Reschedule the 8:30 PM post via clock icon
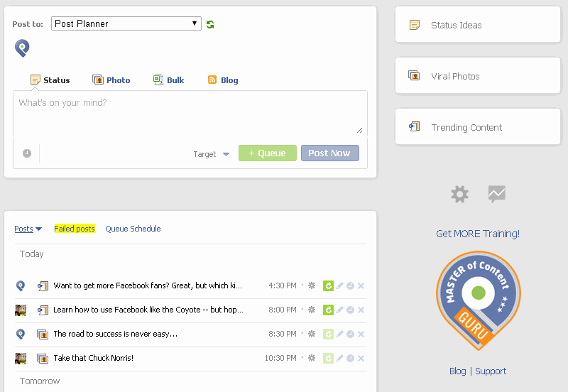This screenshot has height=392, width=568. pyautogui.click(x=350, y=334)
